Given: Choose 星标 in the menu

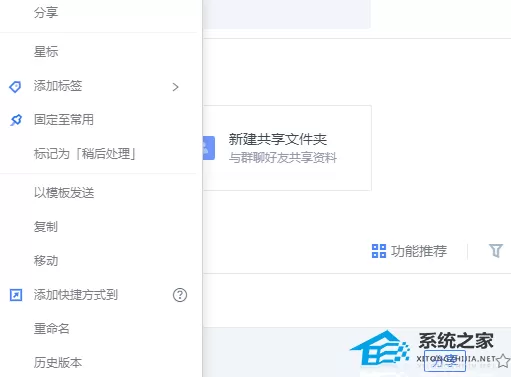Looking at the screenshot, I should 46,52.
